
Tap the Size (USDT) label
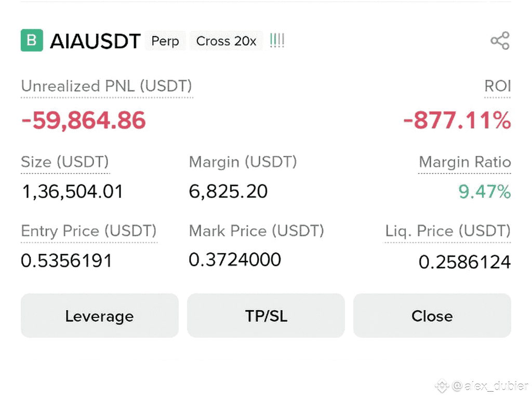[65, 162]
